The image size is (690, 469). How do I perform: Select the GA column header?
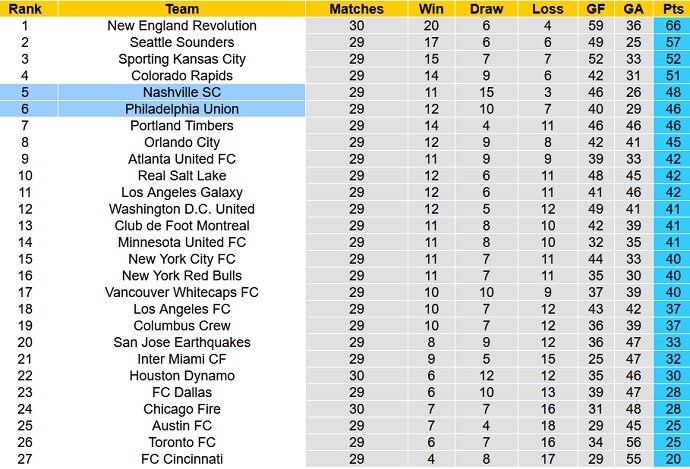[633, 8]
